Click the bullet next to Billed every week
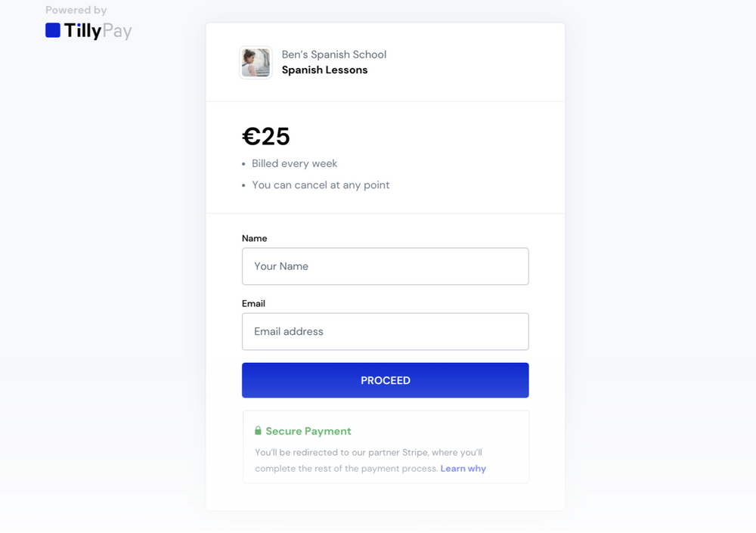This screenshot has width=756, height=533. [243, 163]
